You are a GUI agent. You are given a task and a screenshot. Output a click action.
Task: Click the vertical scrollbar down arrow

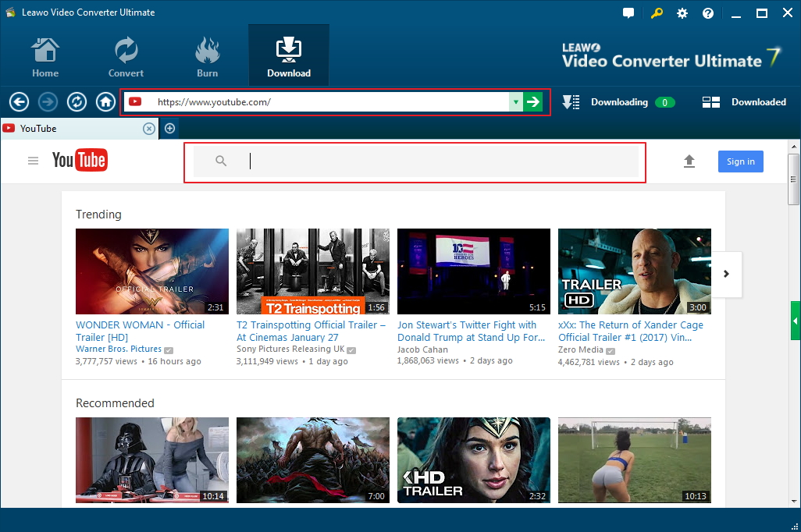click(x=793, y=501)
